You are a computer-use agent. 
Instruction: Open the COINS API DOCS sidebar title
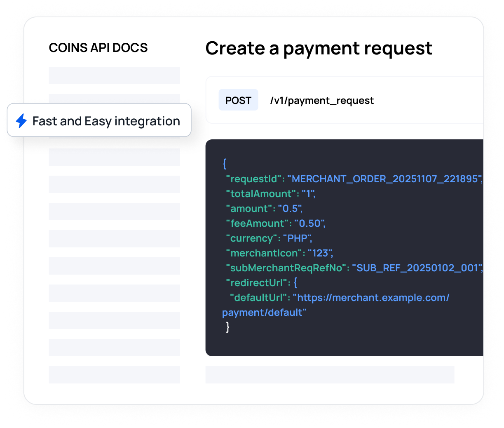(98, 48)
